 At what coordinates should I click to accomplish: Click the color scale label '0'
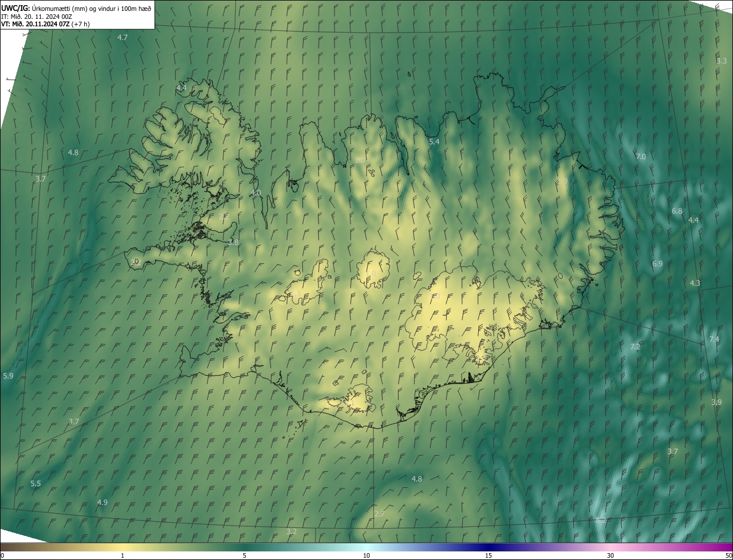point(2,555)
